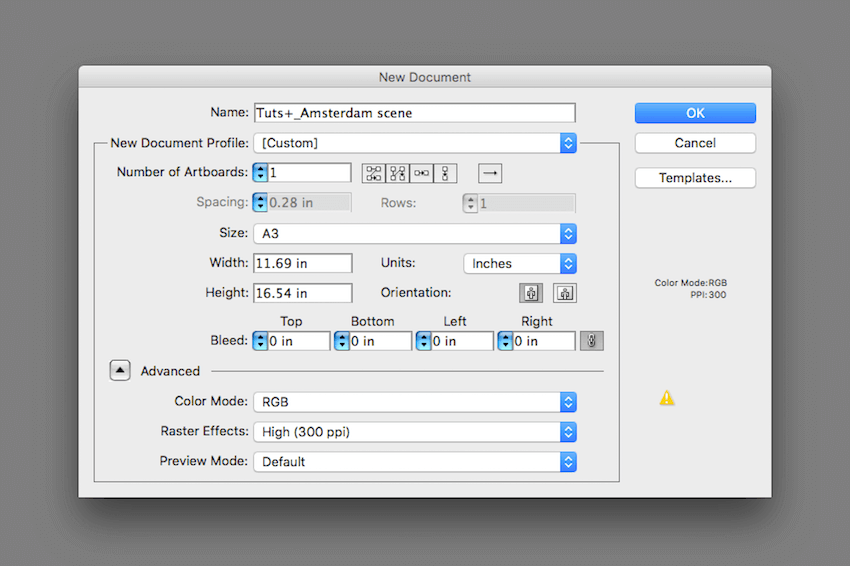Click the Bottom bleed value field

coord(381,341)
